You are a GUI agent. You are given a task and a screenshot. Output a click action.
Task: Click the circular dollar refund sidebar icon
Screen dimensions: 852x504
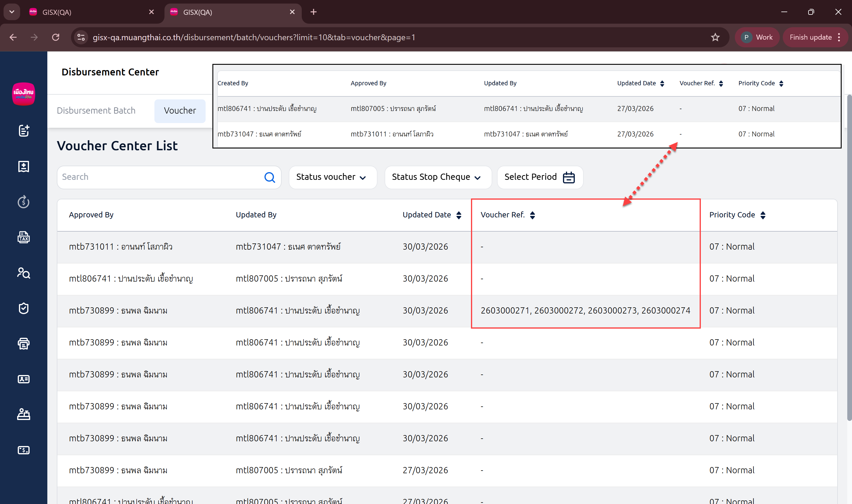[x=23, y=202]
